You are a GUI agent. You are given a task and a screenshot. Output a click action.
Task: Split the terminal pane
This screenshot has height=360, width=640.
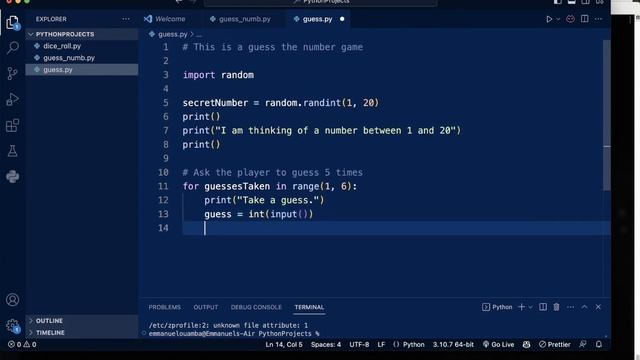[x=543, y=307]
